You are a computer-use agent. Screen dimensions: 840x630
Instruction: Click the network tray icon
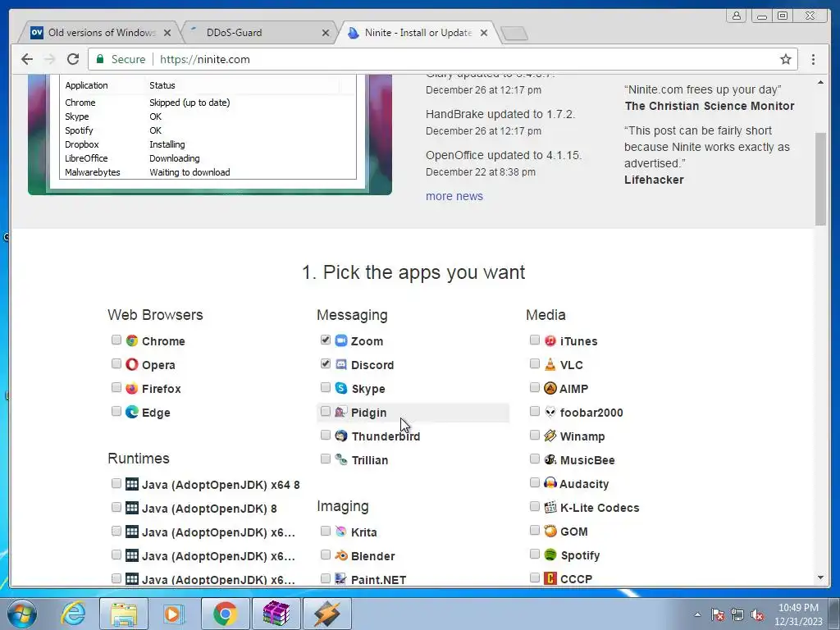click(x=737, y=614)
